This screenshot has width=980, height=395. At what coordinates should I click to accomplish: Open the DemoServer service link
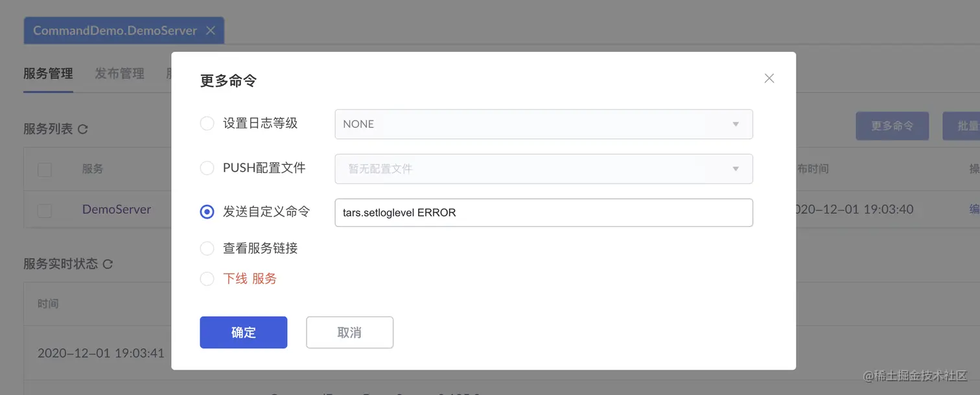[x=117, y=209]
